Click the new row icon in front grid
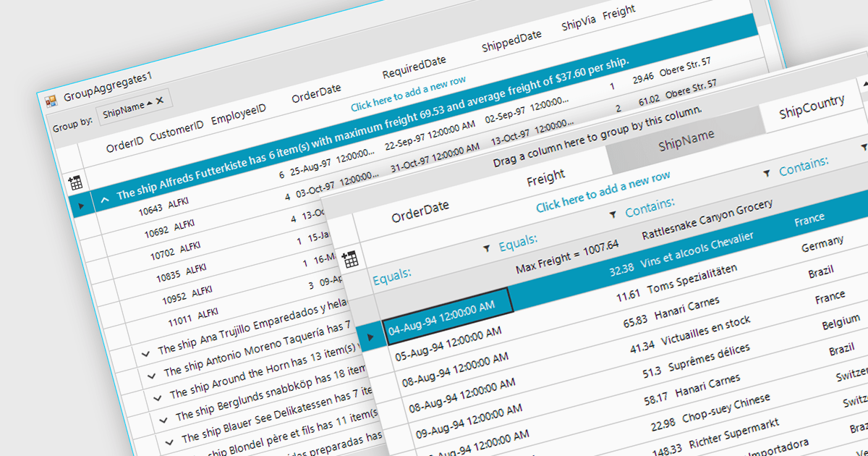The image size is (868, 456). [x=350, y=259]
